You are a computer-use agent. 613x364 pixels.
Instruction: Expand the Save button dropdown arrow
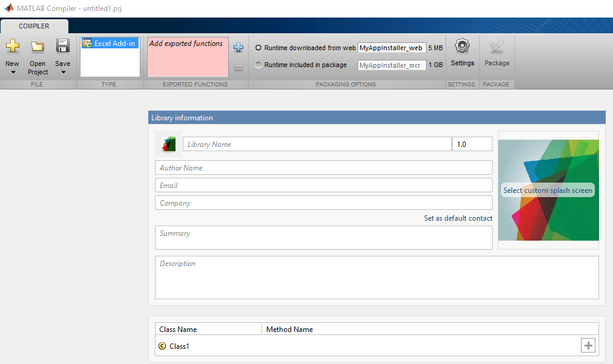(x=62, y=71)
